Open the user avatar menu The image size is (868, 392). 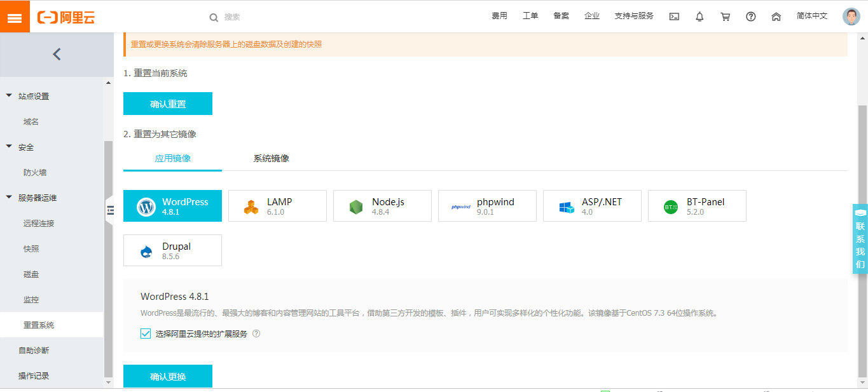click(x=851, y=17)
